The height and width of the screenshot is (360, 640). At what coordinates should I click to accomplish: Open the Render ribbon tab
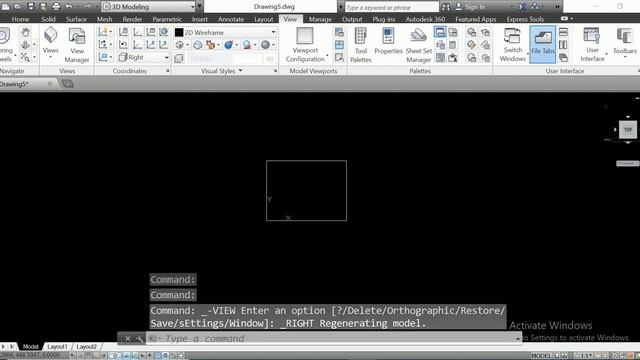(x=132, y=19)
